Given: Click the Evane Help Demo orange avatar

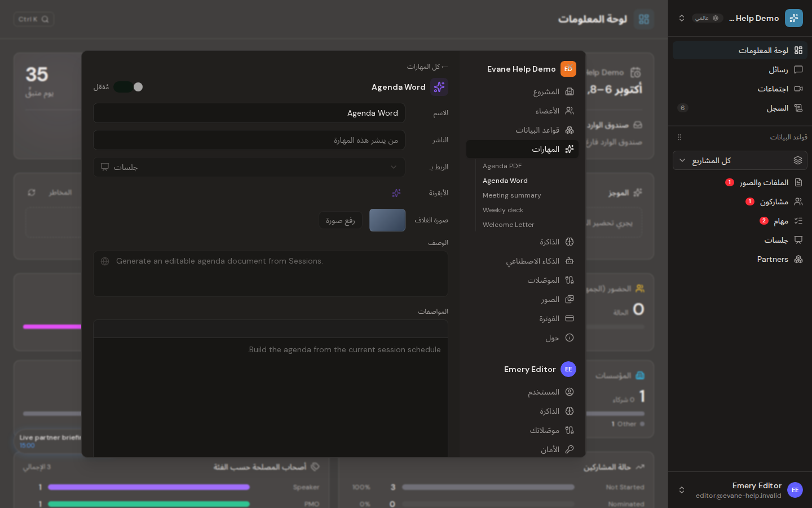Looking at the screenshot, I should tap(568, 69).
